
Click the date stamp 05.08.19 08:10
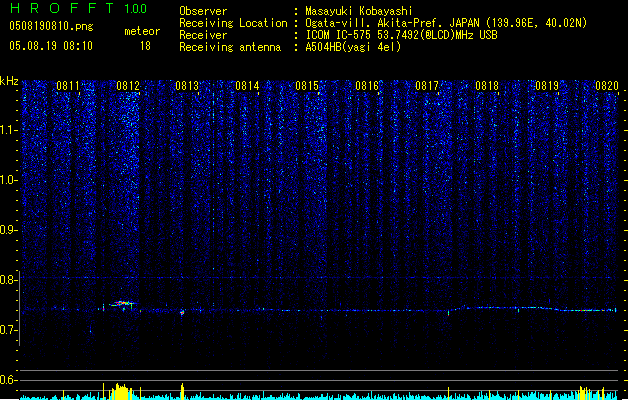coord(51,46)
